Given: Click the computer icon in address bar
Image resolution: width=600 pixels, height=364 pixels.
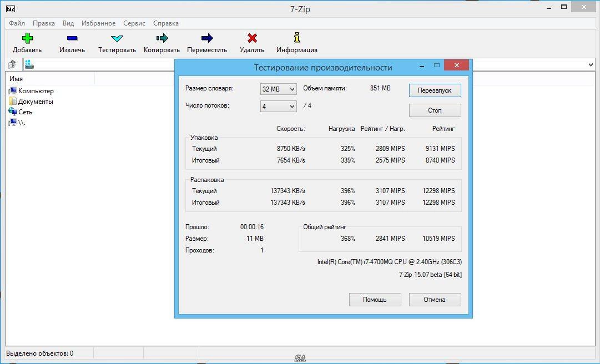Looking at the screenshot, I should pyautogui.click(x=29, y=64).
